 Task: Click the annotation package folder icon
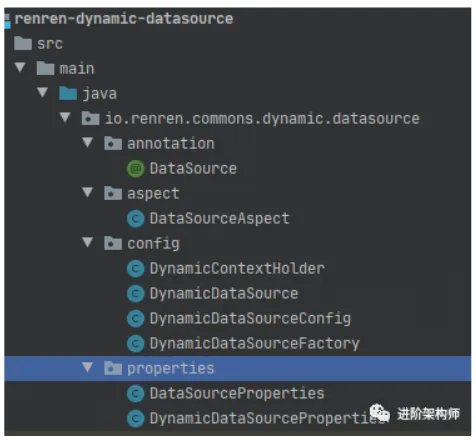tap(113, 143)
